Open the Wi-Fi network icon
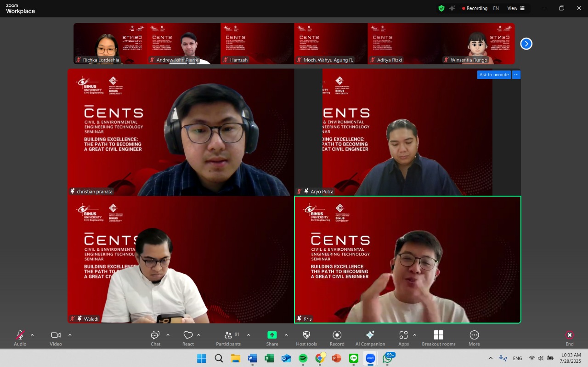Screen dimensions: 588x367 coord(531,358)
